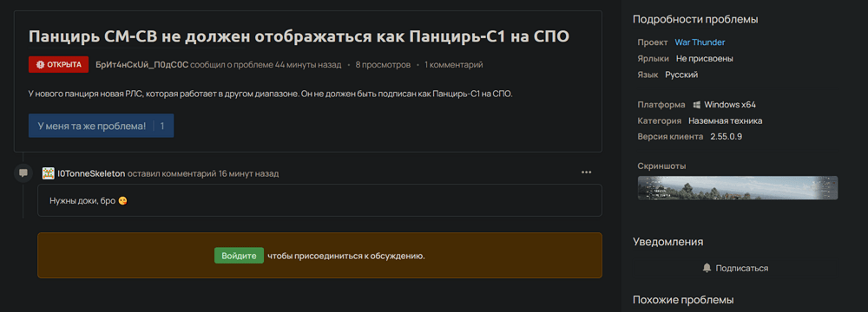868x312 pixels.
Task: Open БрИт4нСкUй_П0дС0С author profile
Action: point(141,65)
